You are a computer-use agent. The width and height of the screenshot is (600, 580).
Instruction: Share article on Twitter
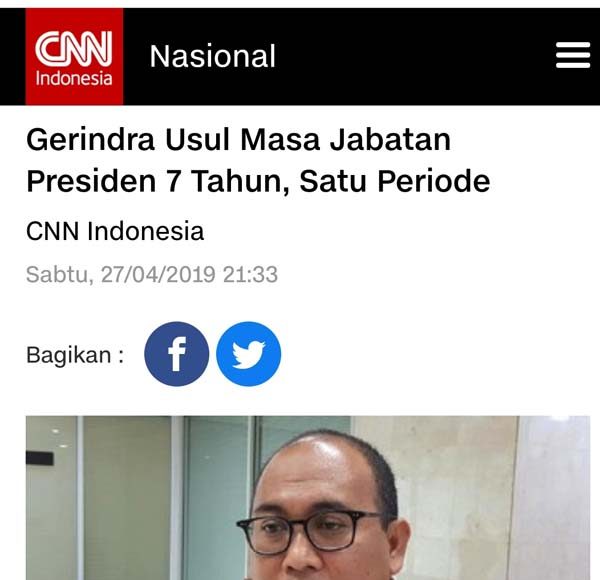248,354
